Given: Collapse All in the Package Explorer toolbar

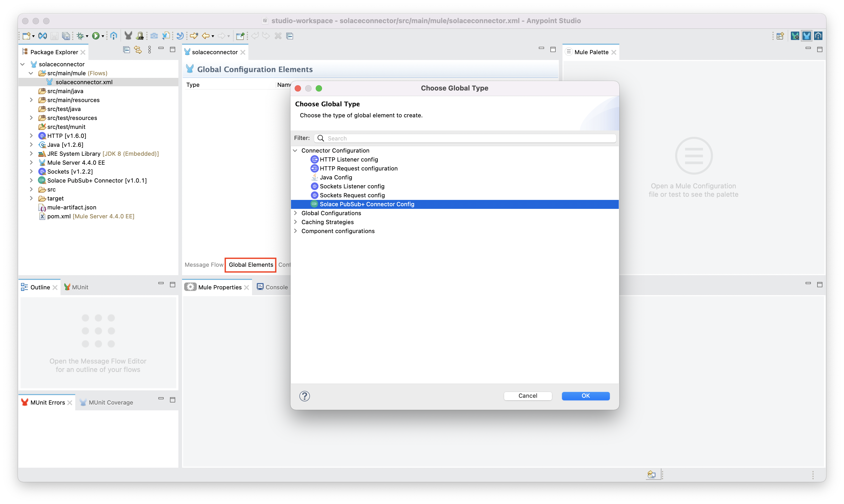Looking at the screenshot, I should (126, 50).
